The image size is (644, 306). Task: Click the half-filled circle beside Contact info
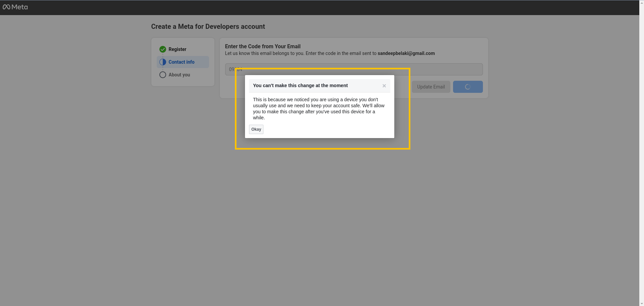pyautogui.click(x=163, y=62)
